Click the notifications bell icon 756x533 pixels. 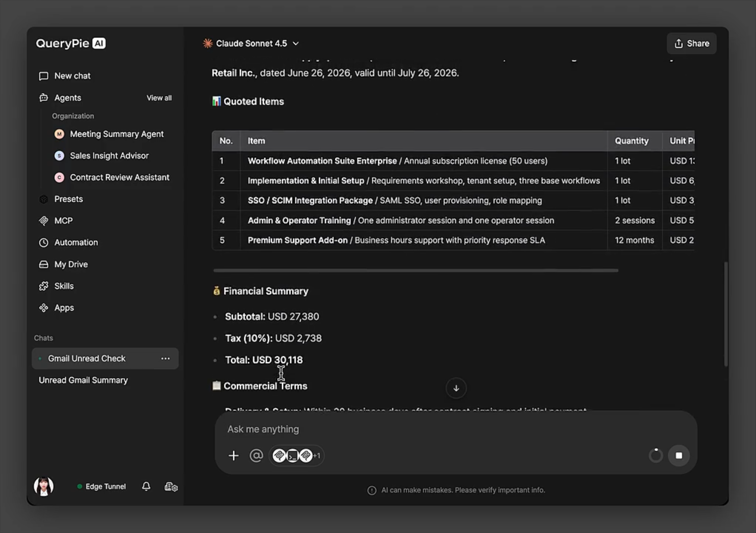146,487
